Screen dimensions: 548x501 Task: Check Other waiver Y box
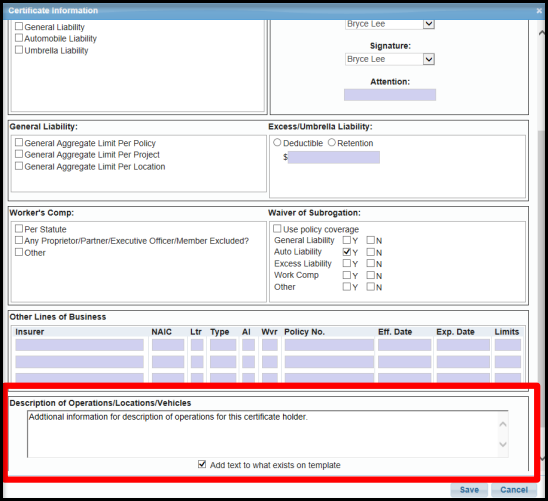click(x=347, y=286)
